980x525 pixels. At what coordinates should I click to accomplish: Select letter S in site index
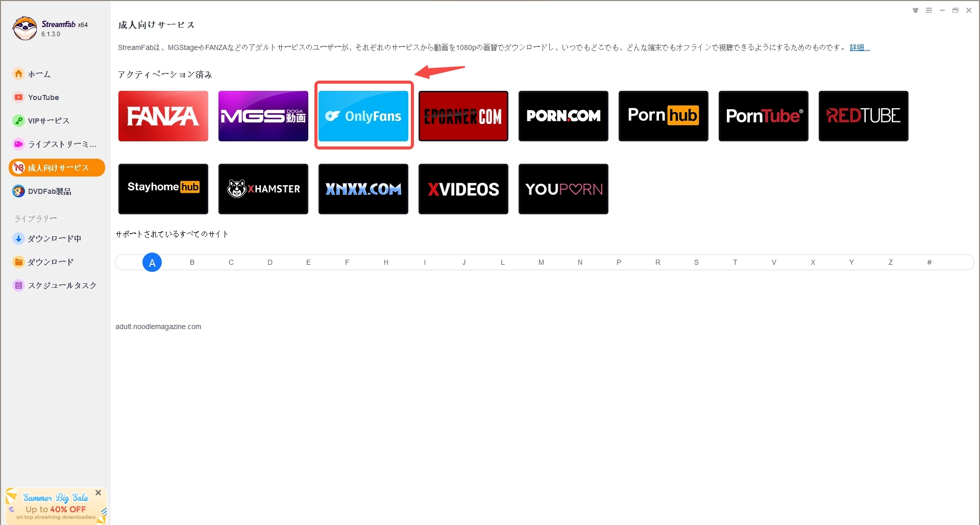(x=696, y=262)
